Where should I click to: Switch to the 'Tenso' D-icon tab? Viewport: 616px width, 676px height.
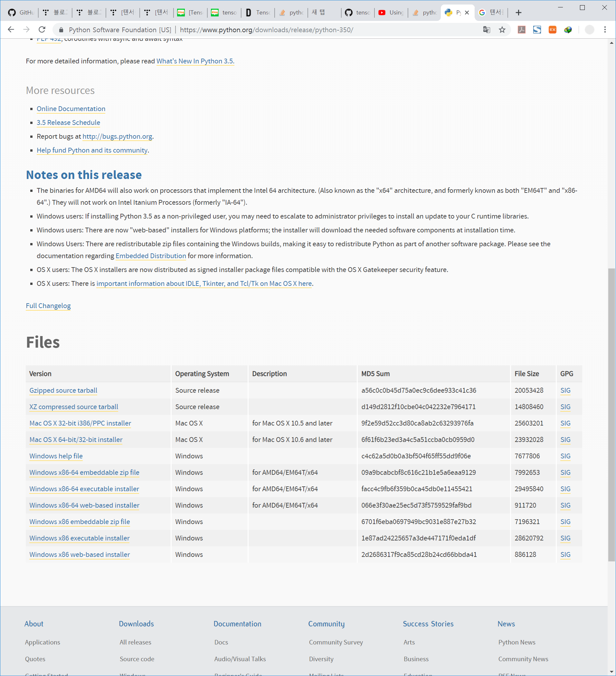(x=258, y=13)
